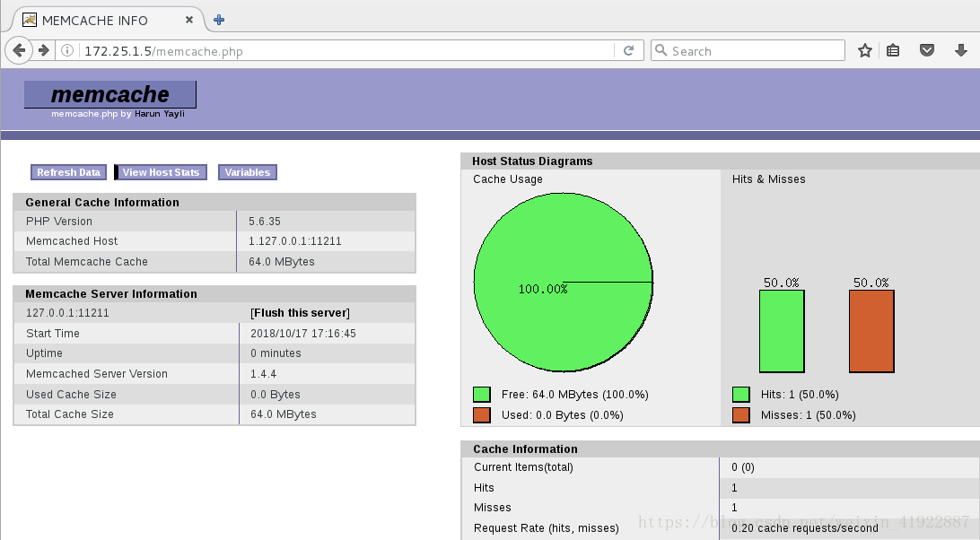The width and height of the screenshot is (980, 540).
Task: Open the Harun Yayli author link
Action: (160, 114)
